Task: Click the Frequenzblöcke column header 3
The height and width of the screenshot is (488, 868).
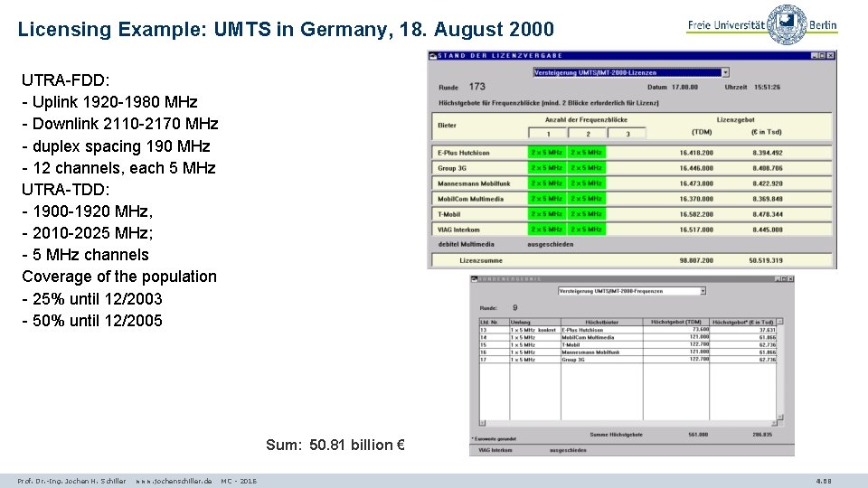Action: tap(627, 134)
